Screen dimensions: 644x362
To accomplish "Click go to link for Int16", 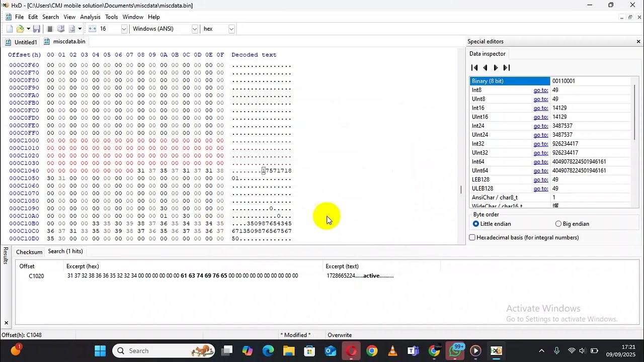I will pyautogui.click(x=541, y=108).
